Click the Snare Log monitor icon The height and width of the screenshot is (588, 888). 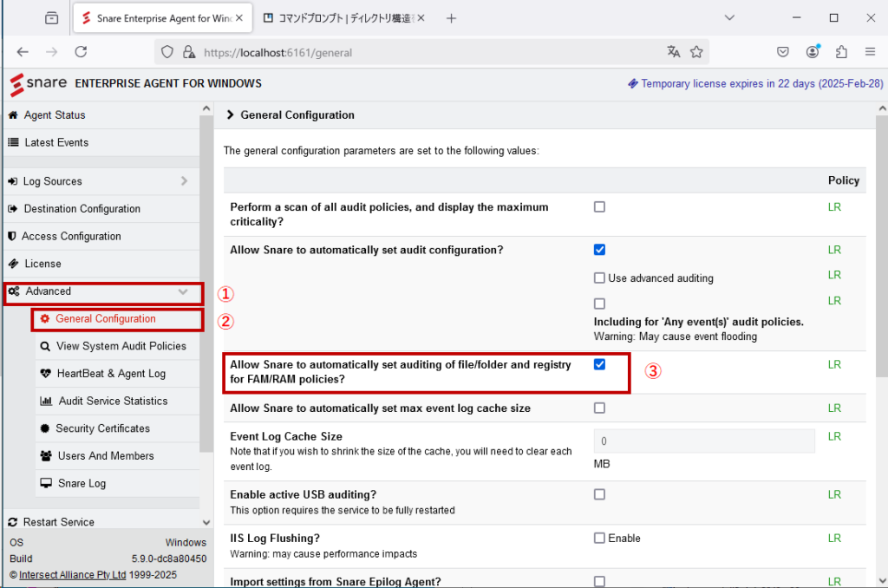point(46,483)
